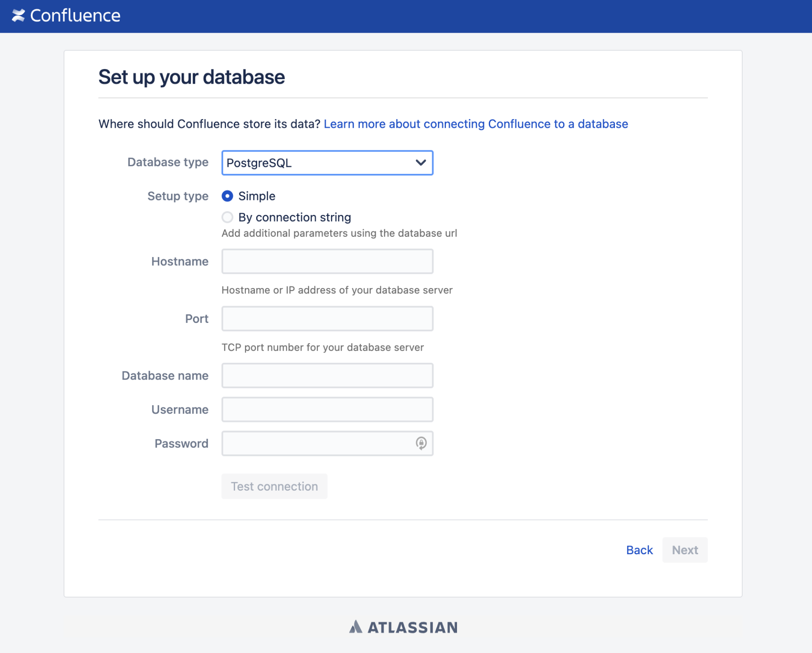812x653 pixels.
Task: Click the Set up your database heading
Action: (x=191, y=77)
